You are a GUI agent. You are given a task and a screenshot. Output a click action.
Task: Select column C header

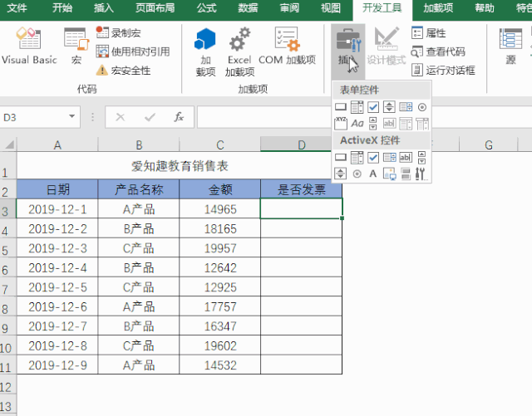coord(219,144)
